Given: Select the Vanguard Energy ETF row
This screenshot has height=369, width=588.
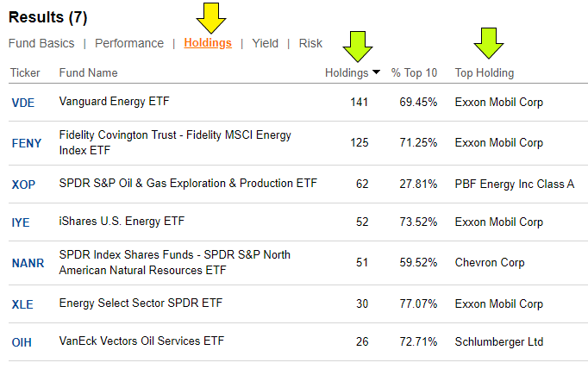Looking at the screenshot, I should pos(115,102).
